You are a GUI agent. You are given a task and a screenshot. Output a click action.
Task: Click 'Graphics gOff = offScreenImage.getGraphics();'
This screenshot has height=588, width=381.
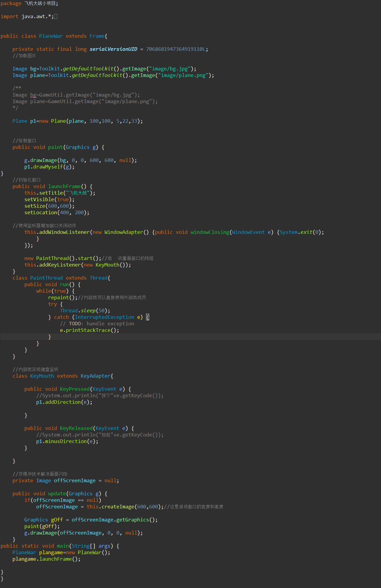[x=91, y=520]
